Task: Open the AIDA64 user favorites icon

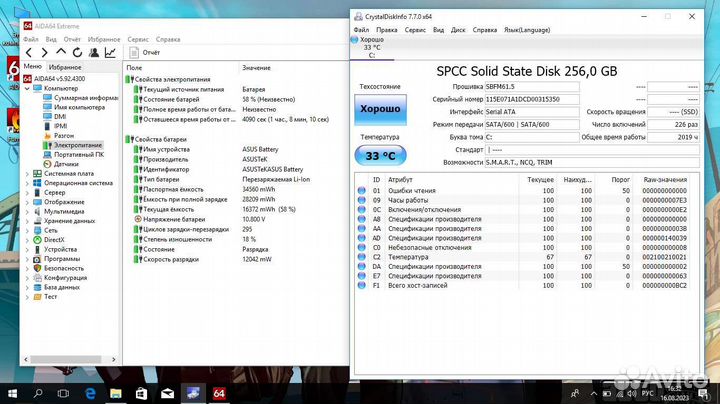Action: 94,52
